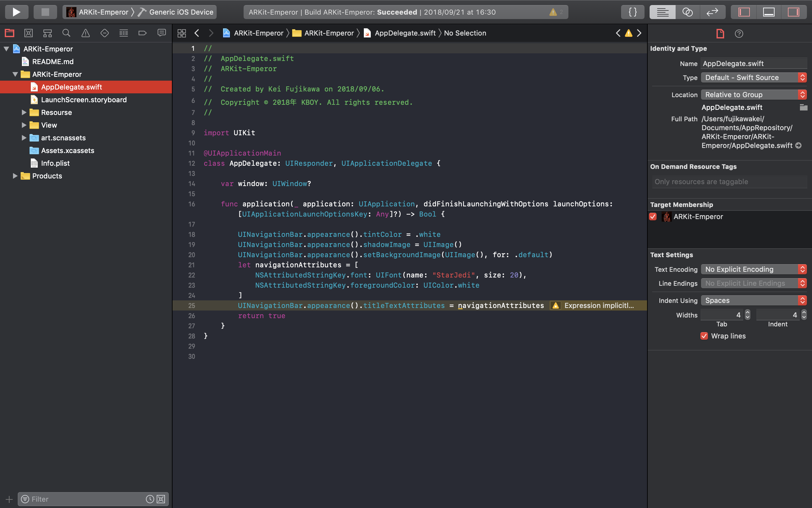Switch to the Version editor
The height and width of the screenshot is (508, 812).
(x=712, y=12)
